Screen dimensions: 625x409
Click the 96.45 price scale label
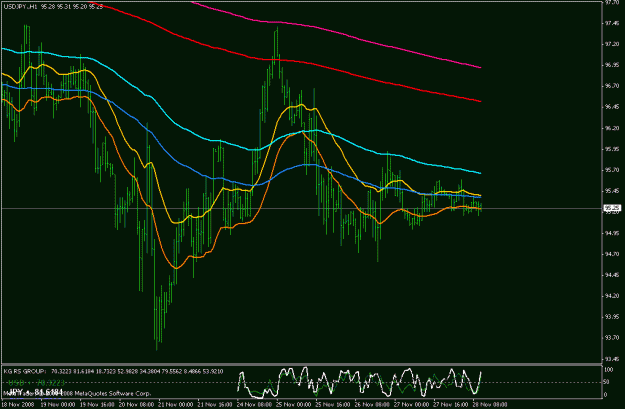612,107
